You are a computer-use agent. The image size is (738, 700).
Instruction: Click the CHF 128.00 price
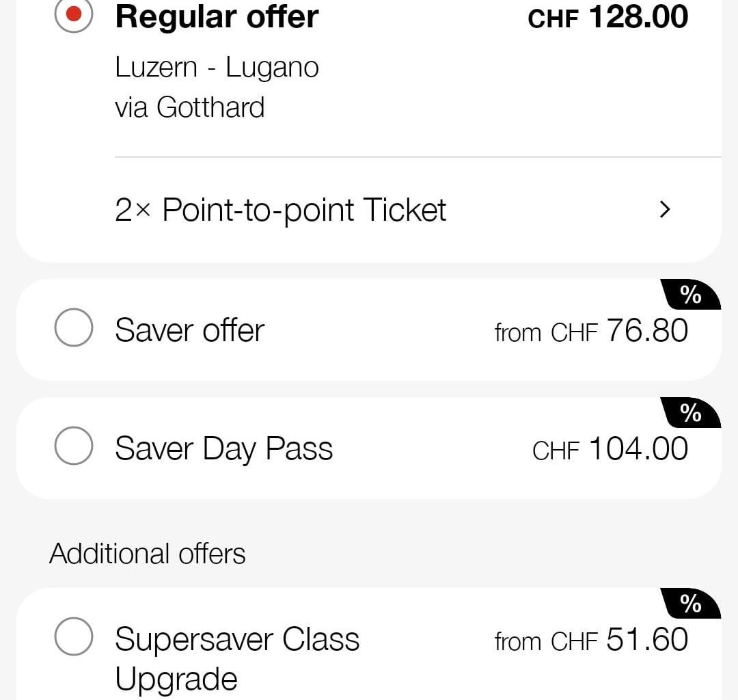click(607, 17)
